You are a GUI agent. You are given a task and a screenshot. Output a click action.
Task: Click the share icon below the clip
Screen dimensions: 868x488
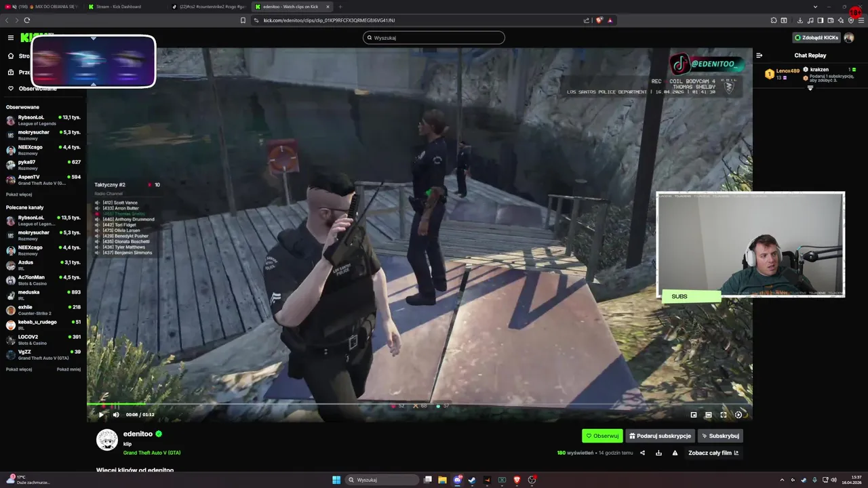[642, 453]
